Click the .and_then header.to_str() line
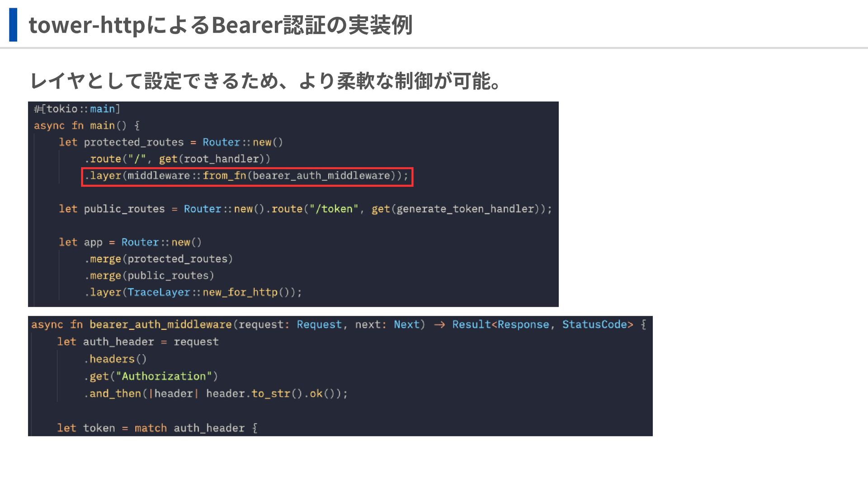Viewport: 868px width, 488px height. coord(216,394)
